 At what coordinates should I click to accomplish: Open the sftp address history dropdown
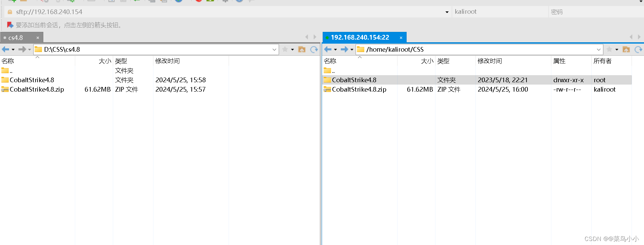coord(447,12)
